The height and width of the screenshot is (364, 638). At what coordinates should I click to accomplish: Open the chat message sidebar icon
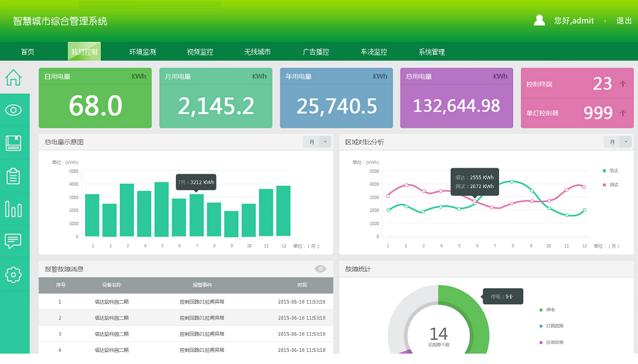tap(13, 241)
